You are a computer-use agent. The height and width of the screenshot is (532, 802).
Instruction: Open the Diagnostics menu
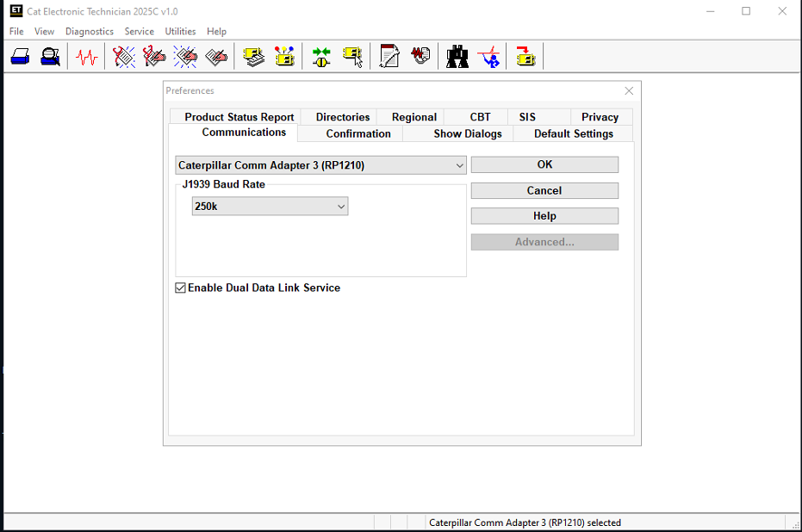(89, 31)
